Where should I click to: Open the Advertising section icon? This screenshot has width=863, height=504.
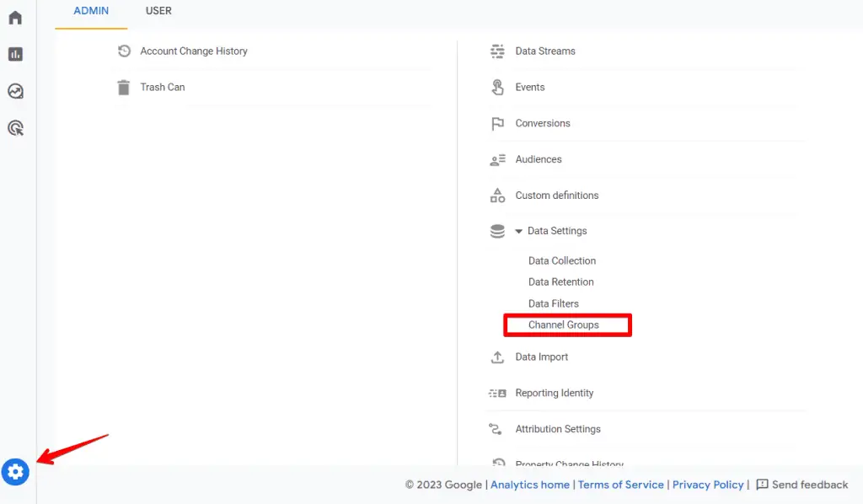(x=14, y=128)
